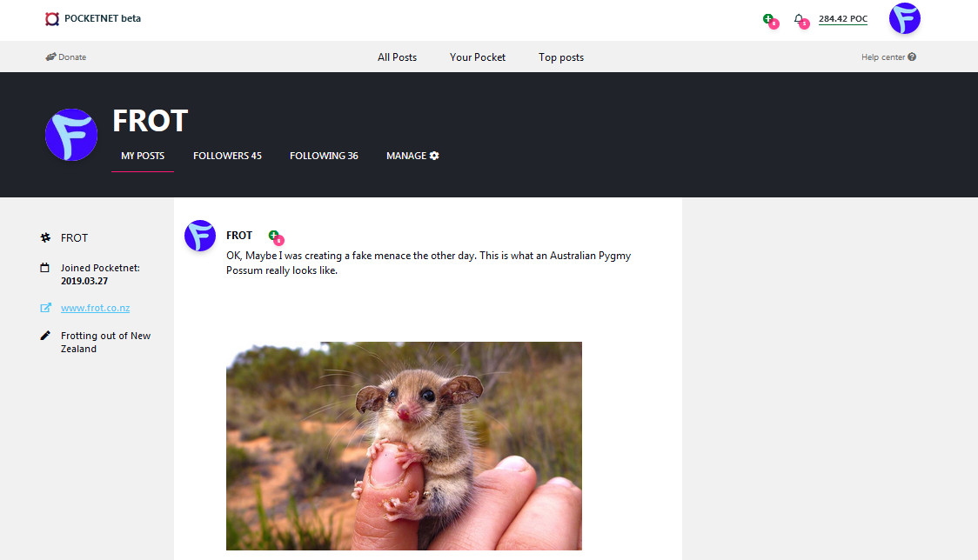Click the Pocketnet logo icon

(52, 18)
